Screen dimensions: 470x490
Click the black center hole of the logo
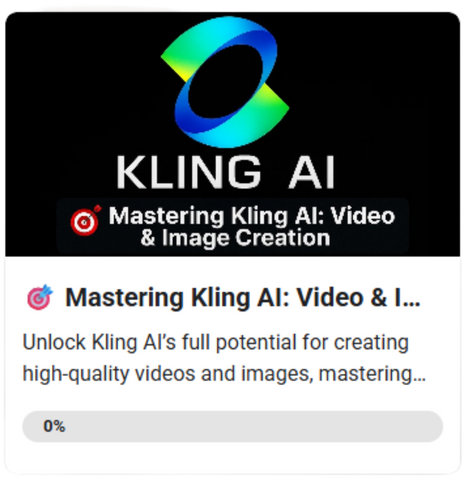pos(227,82)
